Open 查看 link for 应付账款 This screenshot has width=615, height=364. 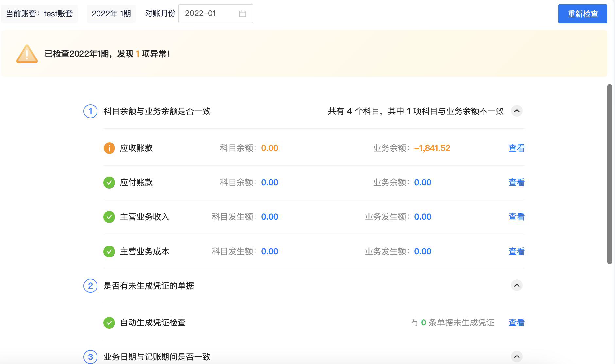coord(516,183)
